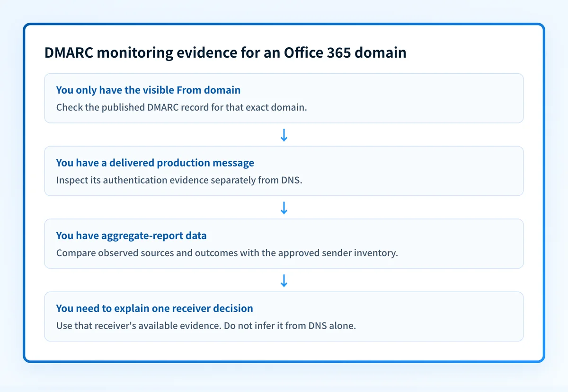Select heading "You only have the visible From domain"
Image resolution: width=568 pixels, height=392 pixels.
tap(148, 90)
